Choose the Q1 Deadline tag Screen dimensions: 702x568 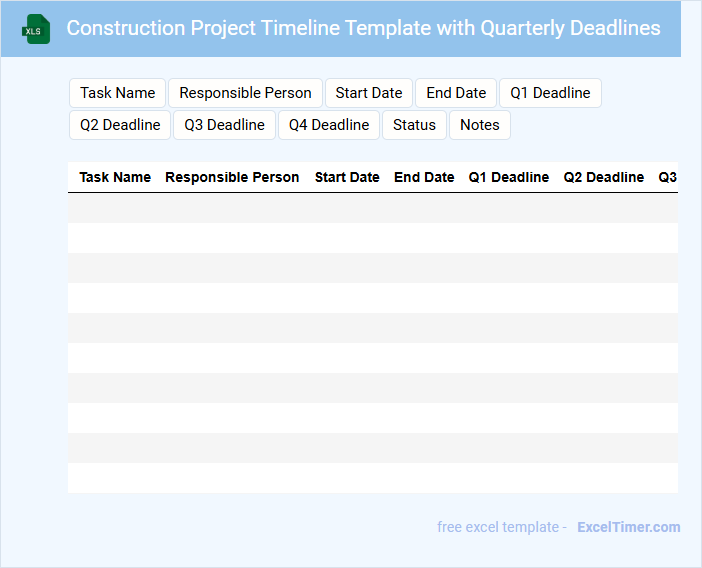click(550, 93)
